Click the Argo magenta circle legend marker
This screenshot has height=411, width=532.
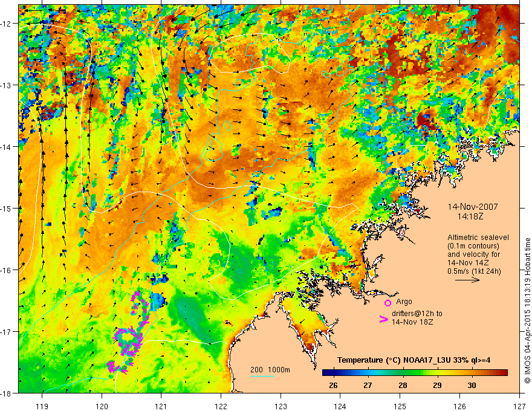pyautogui.click(x=388, y=303)
